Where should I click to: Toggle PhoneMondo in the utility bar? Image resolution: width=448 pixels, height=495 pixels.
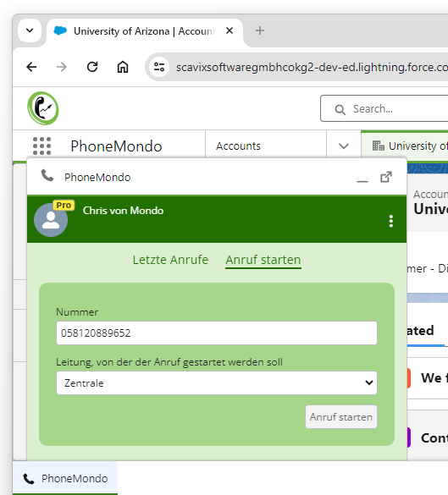65,478
